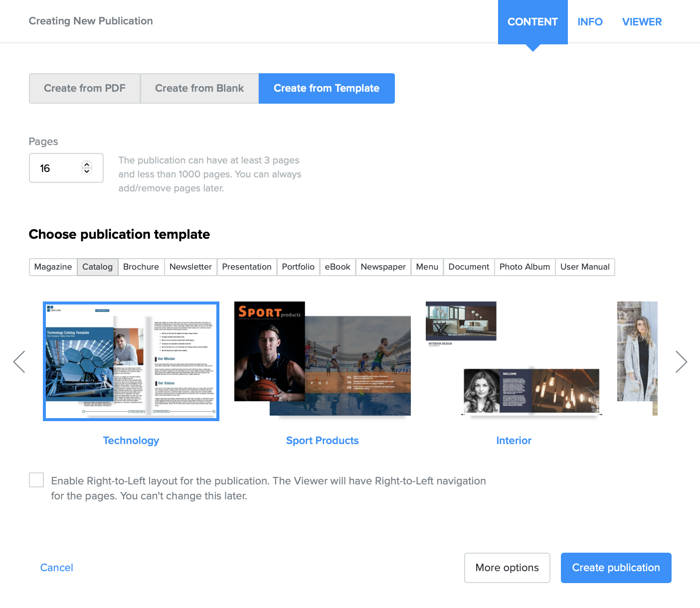This screenshot has height=608, width=700.
Task: Click the Create publication button
Action: (x=616, y=568)
